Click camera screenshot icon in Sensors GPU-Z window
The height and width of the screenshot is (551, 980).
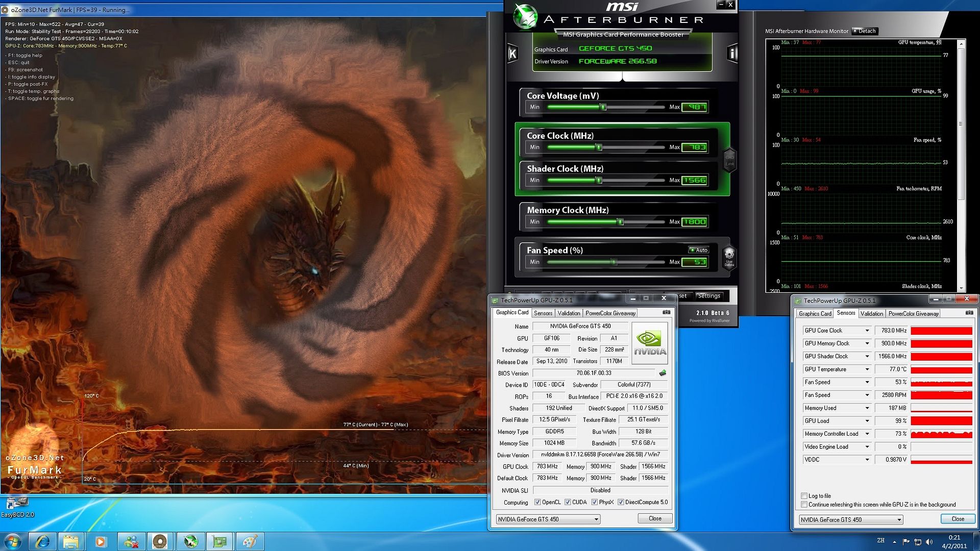coord(969,313)
